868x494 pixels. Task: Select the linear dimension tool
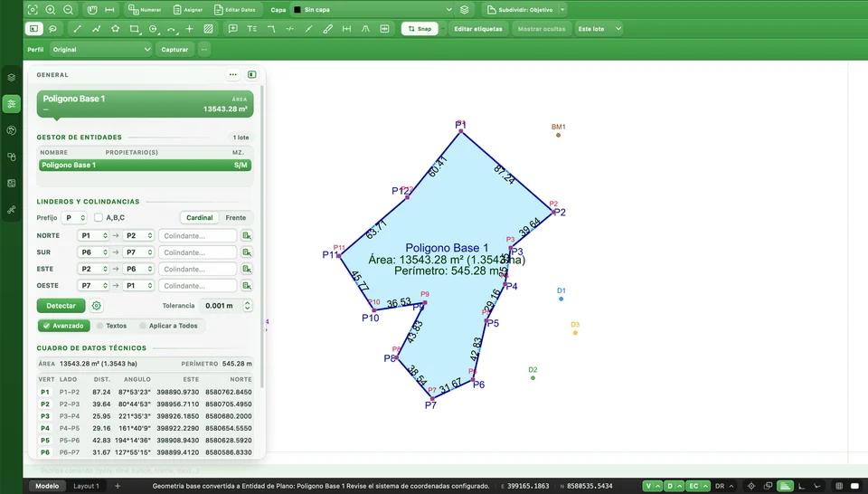tap(346, 29)
